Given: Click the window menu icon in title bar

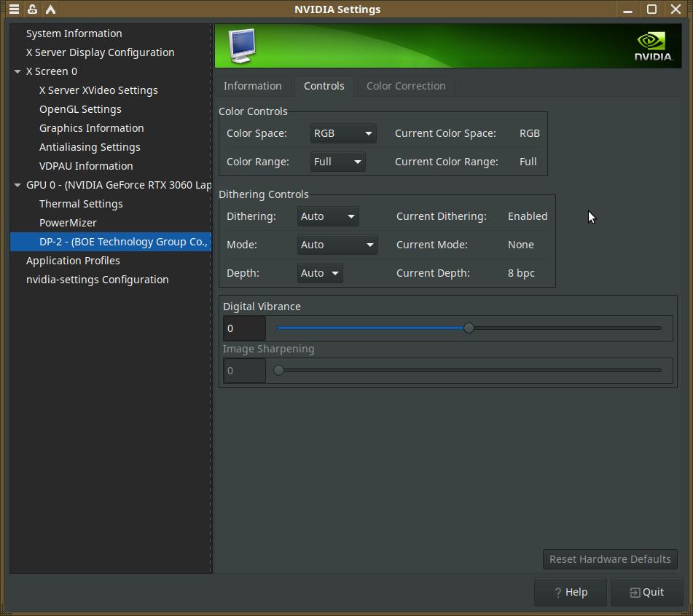Looking at the screenshot, I should click(x=14, y=9).
